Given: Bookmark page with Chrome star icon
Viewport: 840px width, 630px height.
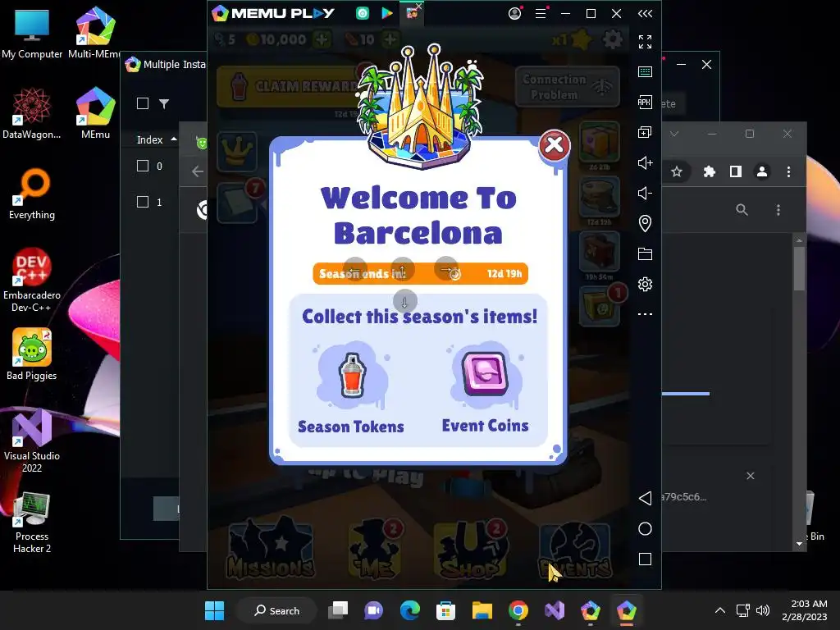Looking at the screenshot, I should pos(677,171).
